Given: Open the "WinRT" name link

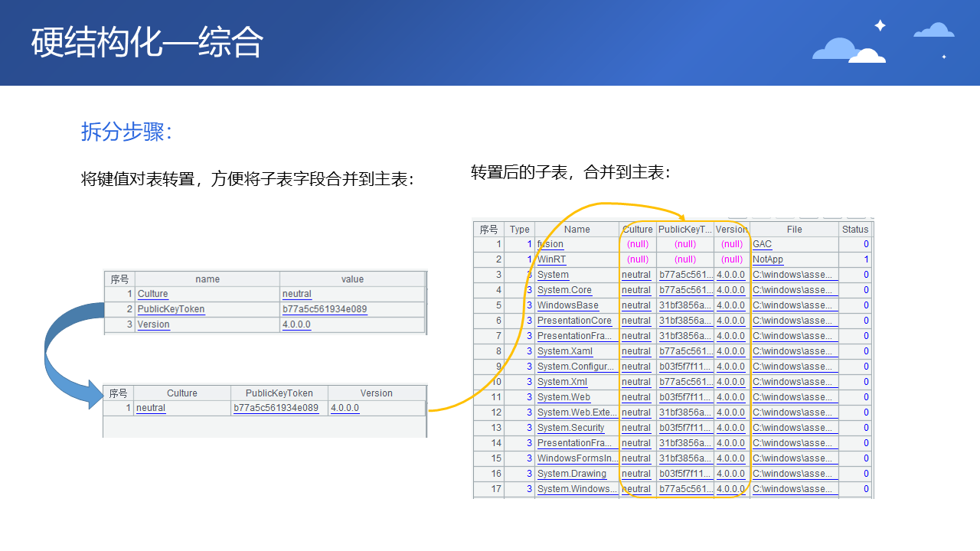Looking at the screenshot, I should tap(551, 259).
